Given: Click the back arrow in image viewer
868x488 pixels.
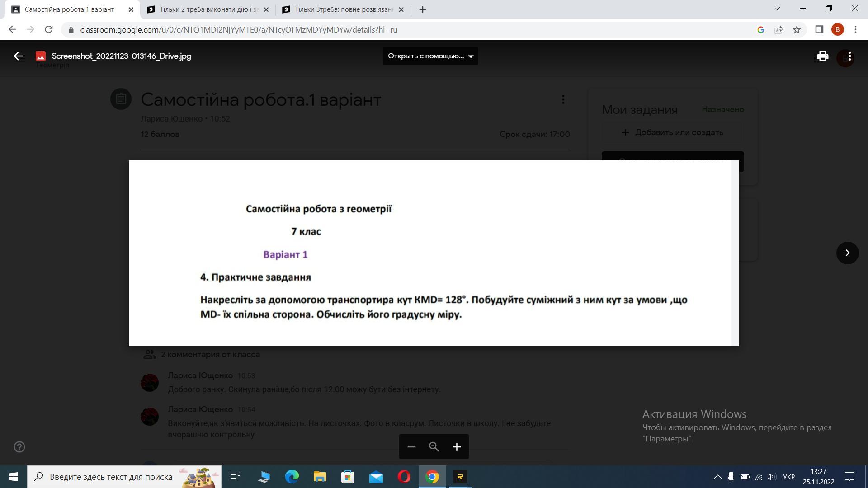Looking at the screenshot, I should (18, 56).
